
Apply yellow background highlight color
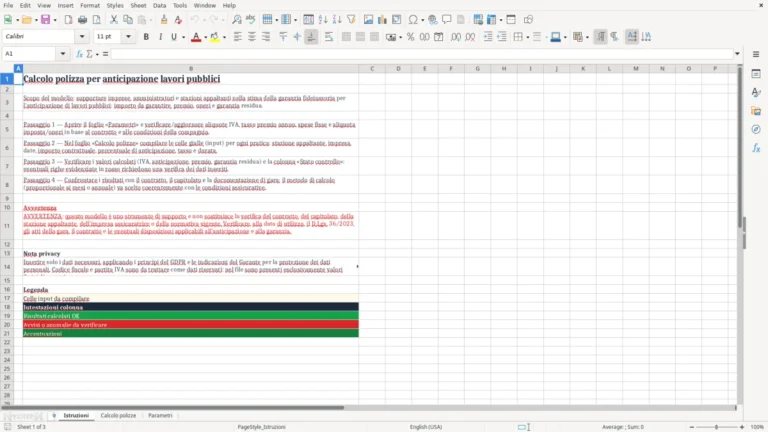tap(215, 37)
